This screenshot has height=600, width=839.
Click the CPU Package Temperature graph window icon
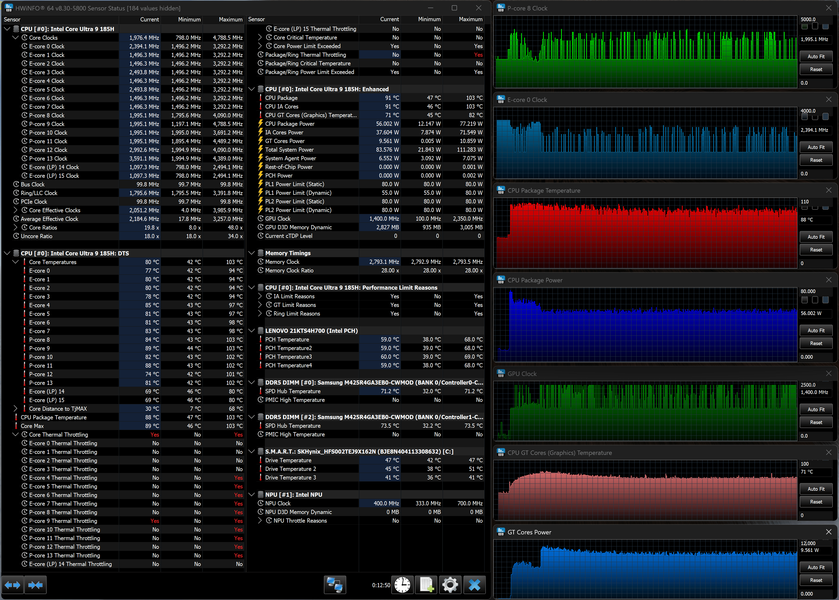coord(501,191)
